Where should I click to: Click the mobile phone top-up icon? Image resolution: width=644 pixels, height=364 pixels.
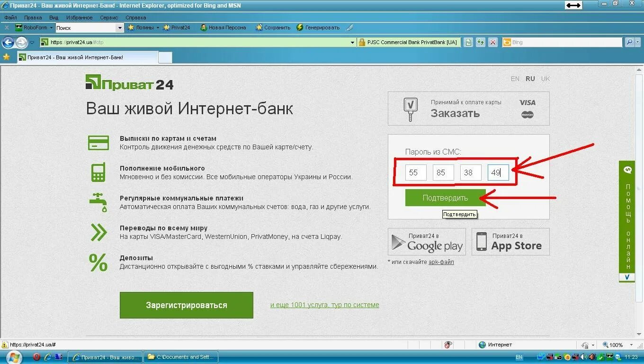pyautogui.click(x=98, y=172)
